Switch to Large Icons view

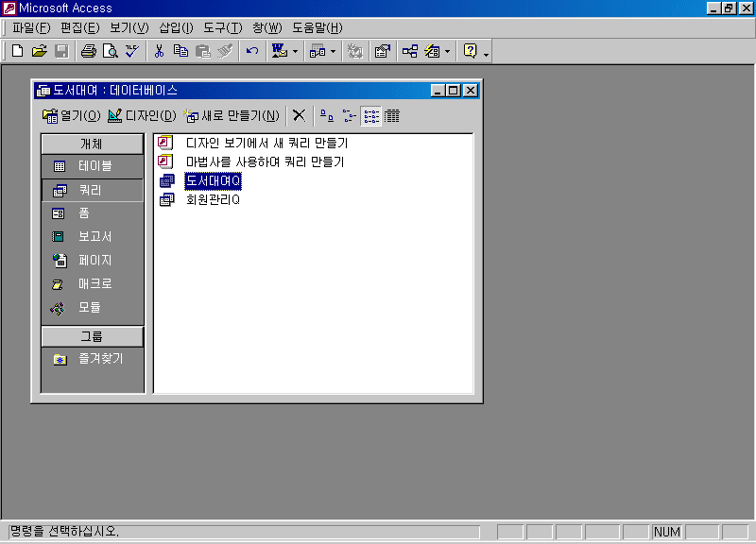(327, 115)
